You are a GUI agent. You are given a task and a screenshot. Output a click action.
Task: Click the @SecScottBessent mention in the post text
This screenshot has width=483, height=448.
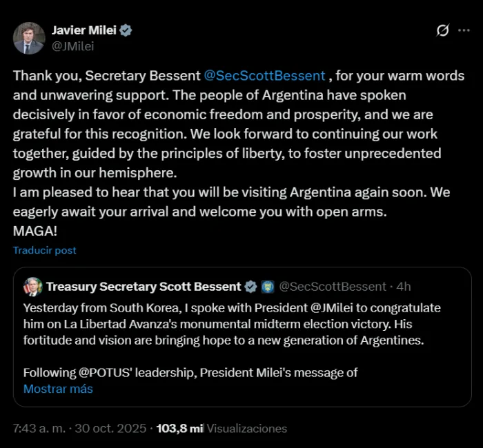pyautogui.click(x=265, y=76)
